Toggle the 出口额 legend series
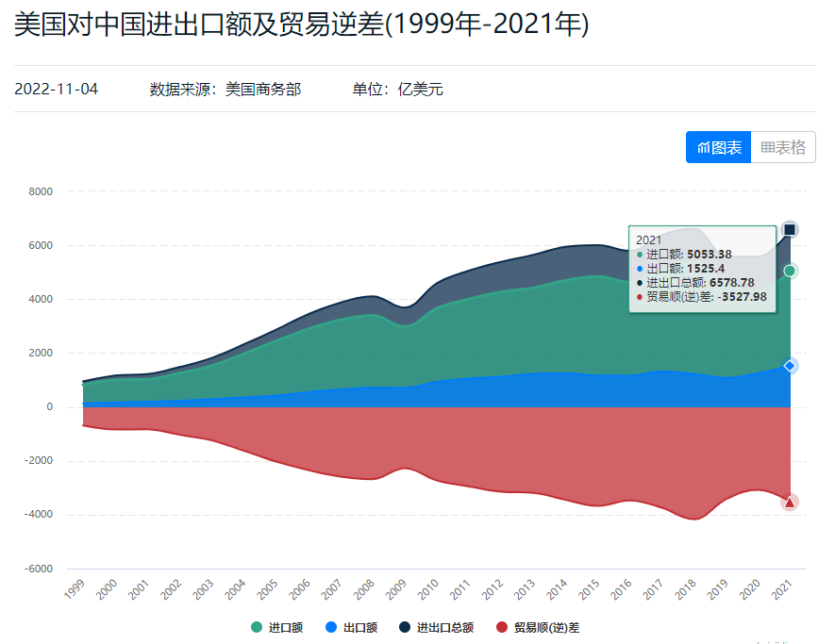Viewport: 835px width, 644px height. pos(359,627)
